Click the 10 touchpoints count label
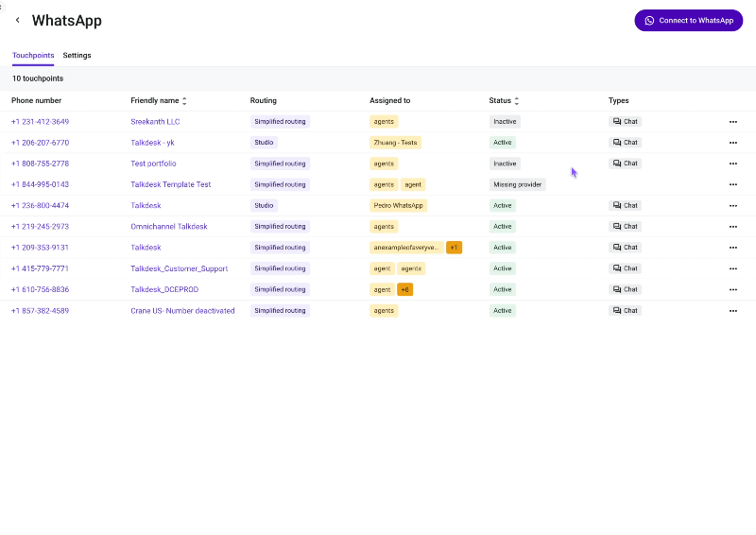 pos(38,78)
